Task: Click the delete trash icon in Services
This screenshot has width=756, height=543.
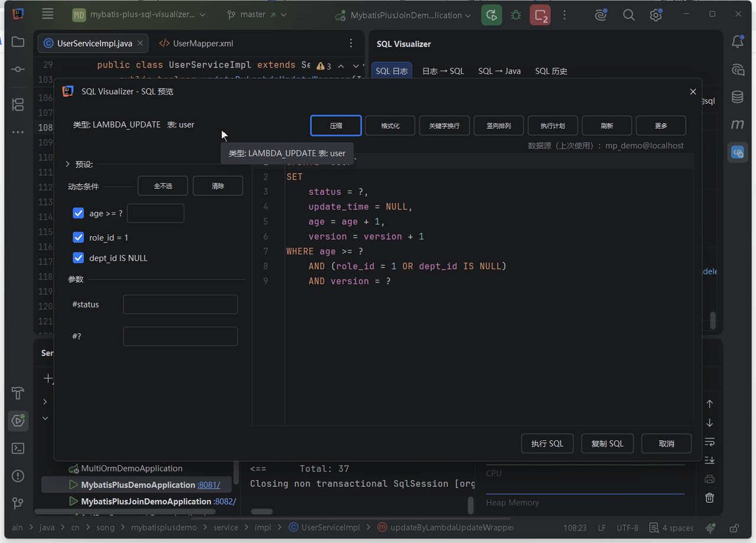Action: coord(710,498)
